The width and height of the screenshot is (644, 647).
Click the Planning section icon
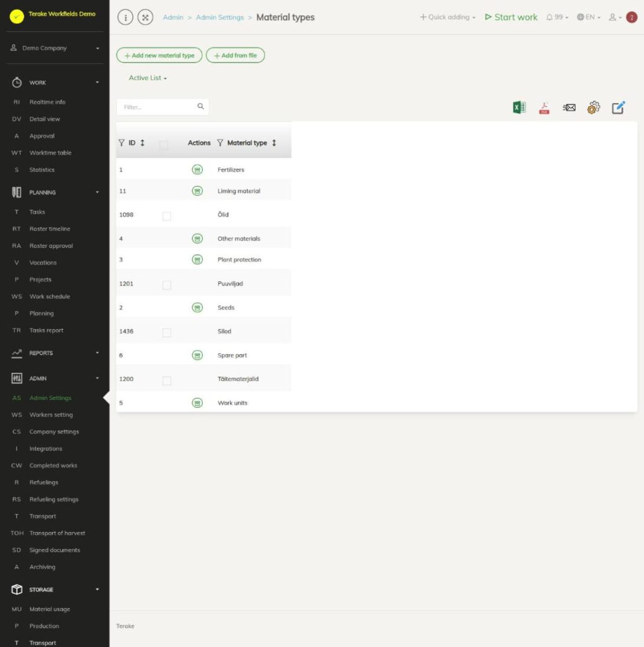(x=16, y=192)
